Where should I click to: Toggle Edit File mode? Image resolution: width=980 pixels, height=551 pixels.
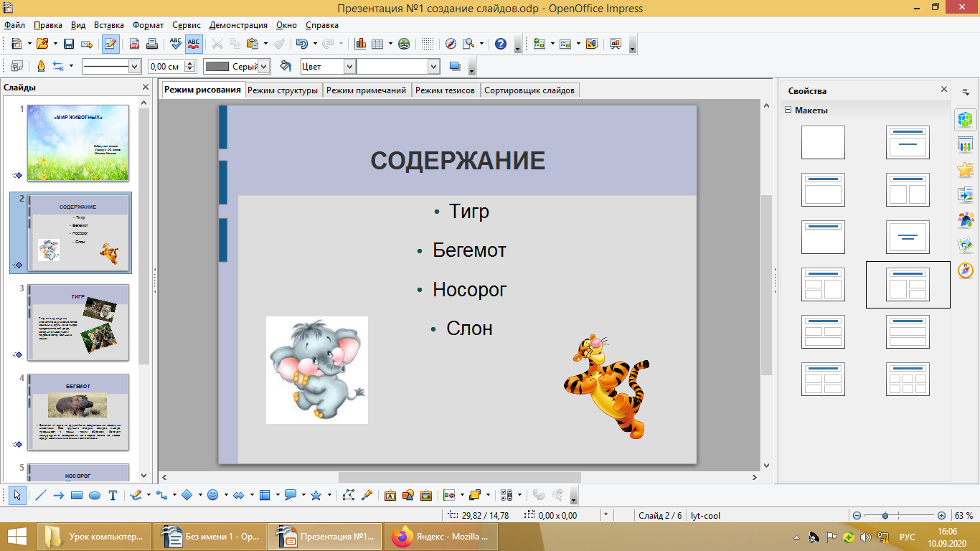[110, 44]
